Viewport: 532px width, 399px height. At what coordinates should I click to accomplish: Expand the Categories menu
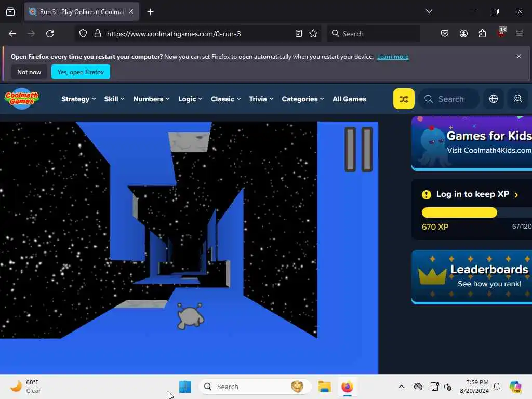[x=303, y=99]
